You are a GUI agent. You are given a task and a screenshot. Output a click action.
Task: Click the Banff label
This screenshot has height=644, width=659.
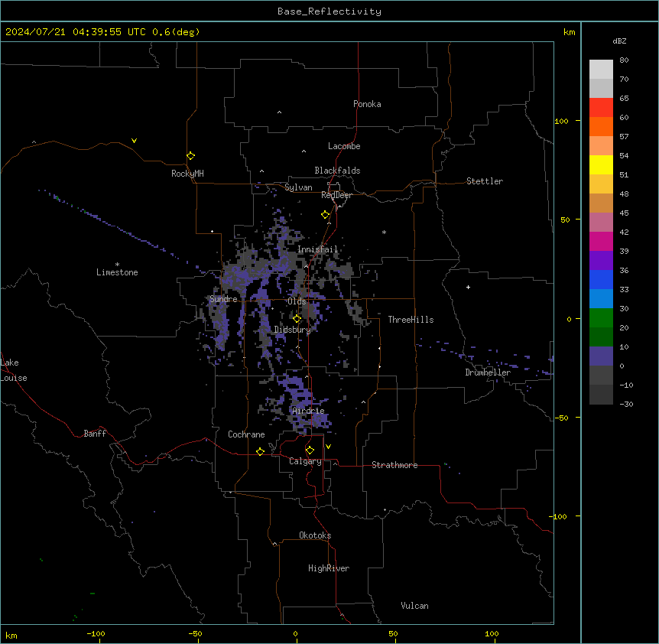click(95, 434)
